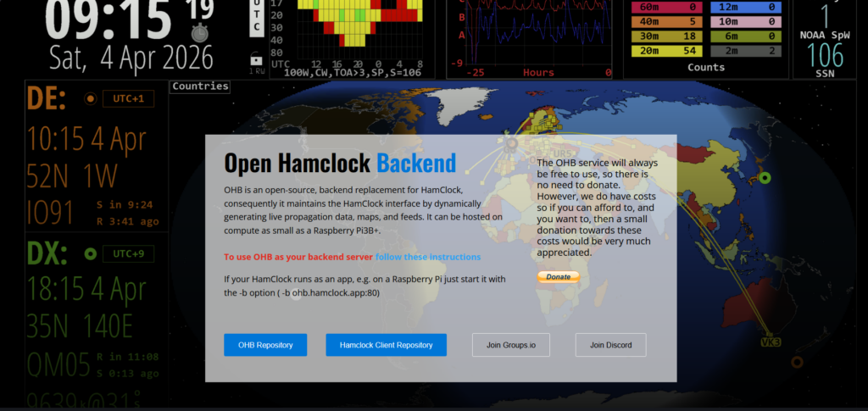Click the Counts label under band list

706,67
